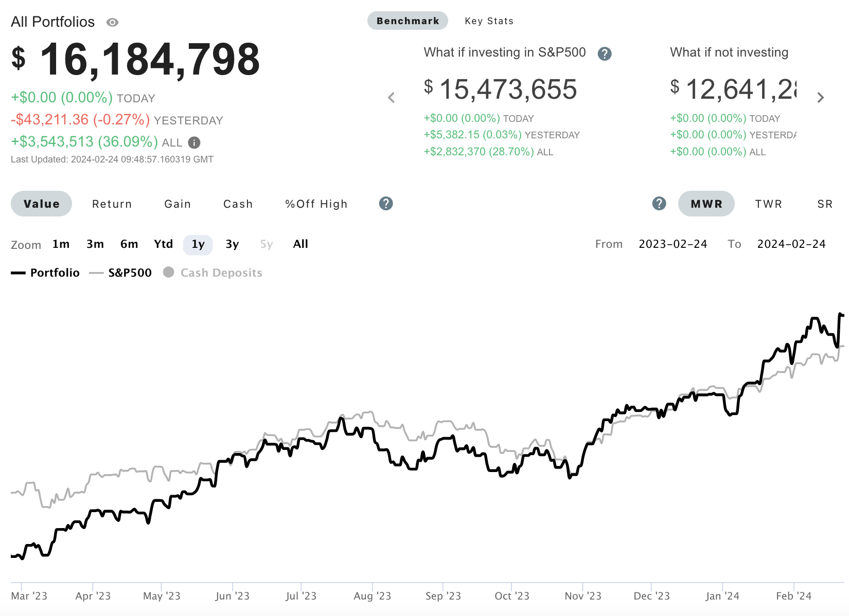Screen dimensions: 849x616
Task: Set chart zoom to Ytd
Action: point(163,244)
